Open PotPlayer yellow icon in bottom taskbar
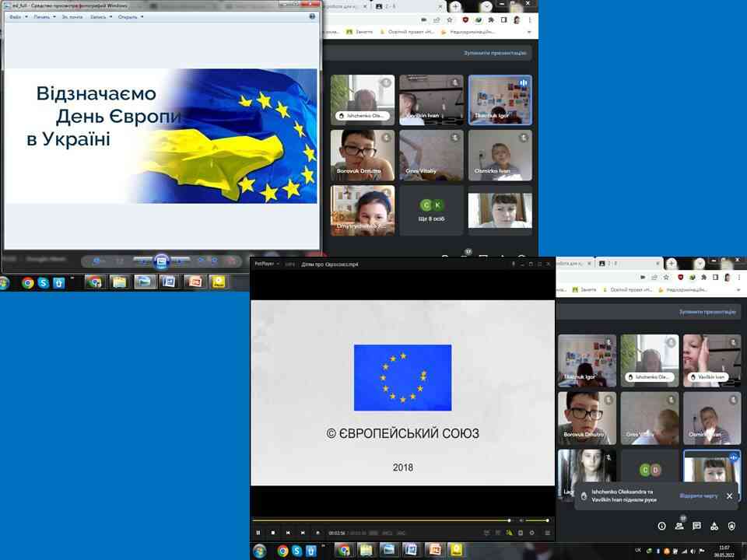 click(x=457, y=551)
